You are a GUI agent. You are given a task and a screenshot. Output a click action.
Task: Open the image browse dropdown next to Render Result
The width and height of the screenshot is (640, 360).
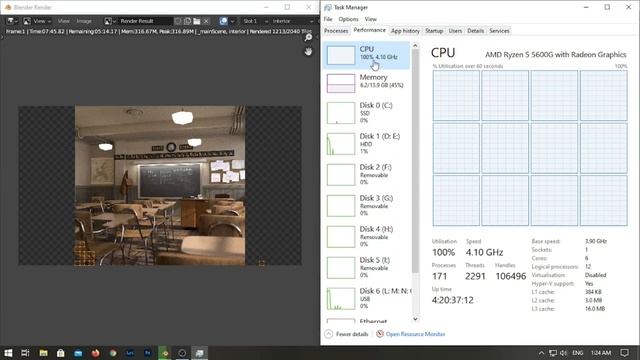(x=110, y=21)
